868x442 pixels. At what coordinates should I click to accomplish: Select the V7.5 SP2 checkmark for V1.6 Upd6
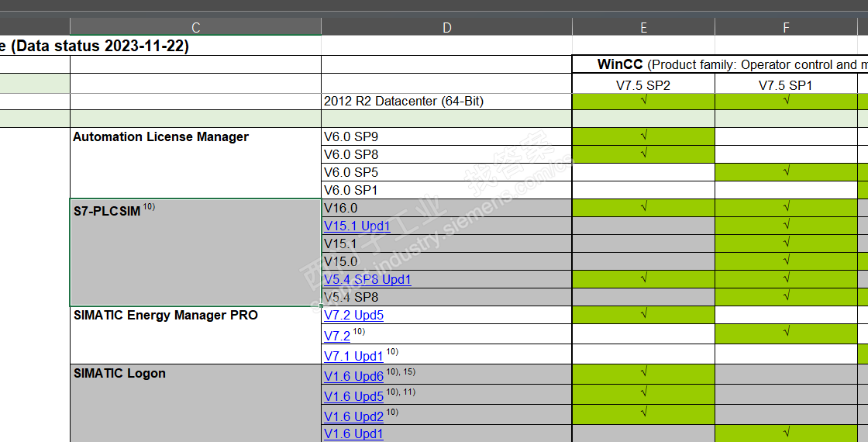click(643, 375)
